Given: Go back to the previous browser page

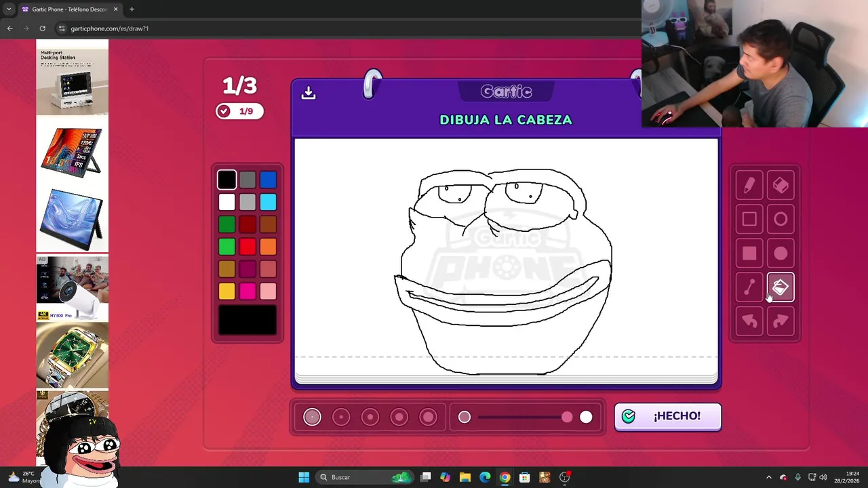Looking at the screenshot, I should [9, 28].
